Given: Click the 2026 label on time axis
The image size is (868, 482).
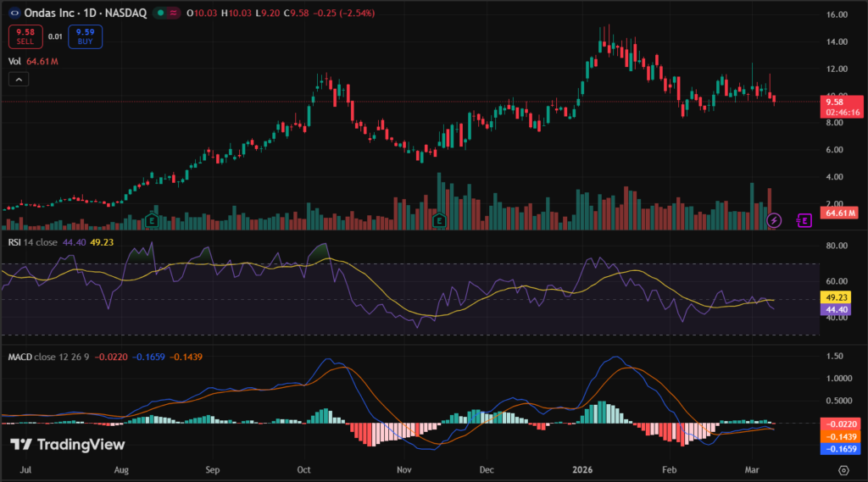Looking at the screenshot, I should [x=581, y=468].
